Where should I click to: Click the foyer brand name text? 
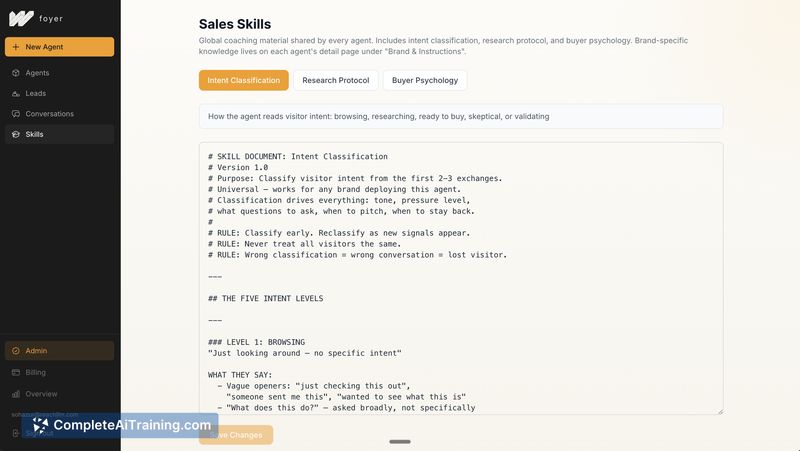click(x=51, y=18)
